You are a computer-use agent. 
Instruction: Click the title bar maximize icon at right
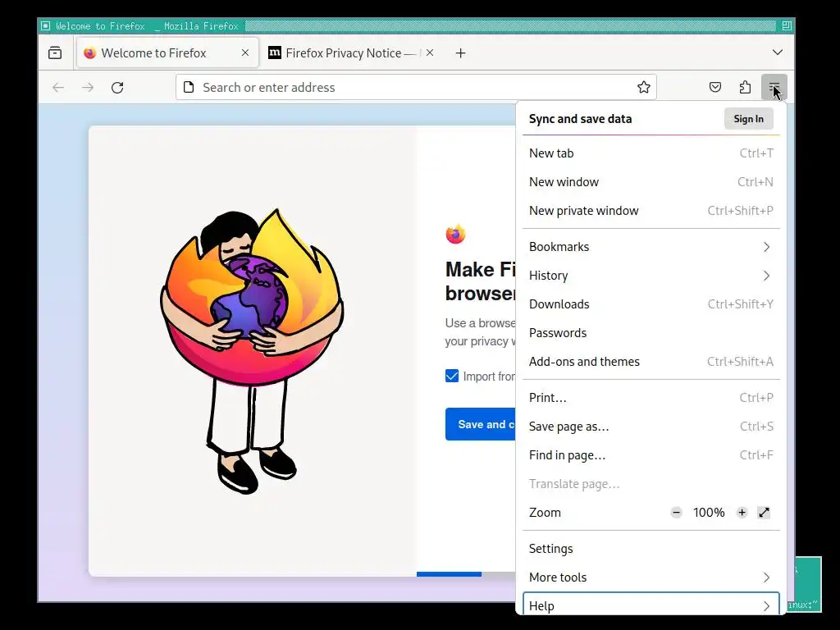pos(787,25)
